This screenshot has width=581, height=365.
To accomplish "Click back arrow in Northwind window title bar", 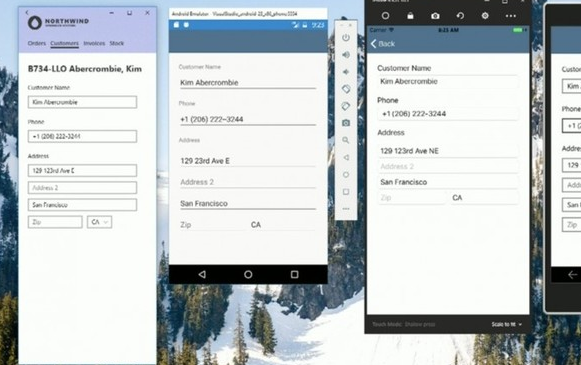I will pyautogui.click(x=27, y=12).
